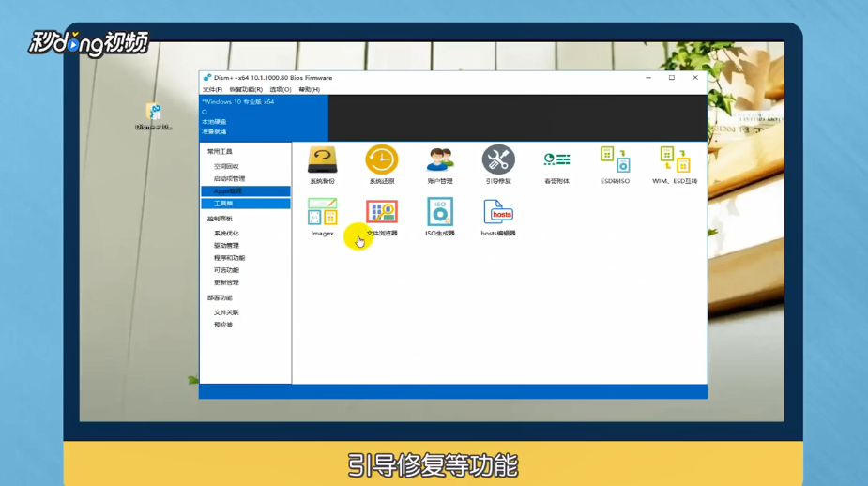Minimize the Dism++ window
Viewport: 868px width, 486px height.
(x=648, y=78)
